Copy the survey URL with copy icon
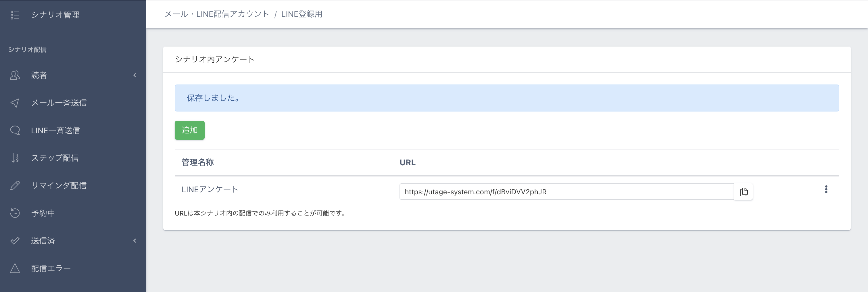 744,192
